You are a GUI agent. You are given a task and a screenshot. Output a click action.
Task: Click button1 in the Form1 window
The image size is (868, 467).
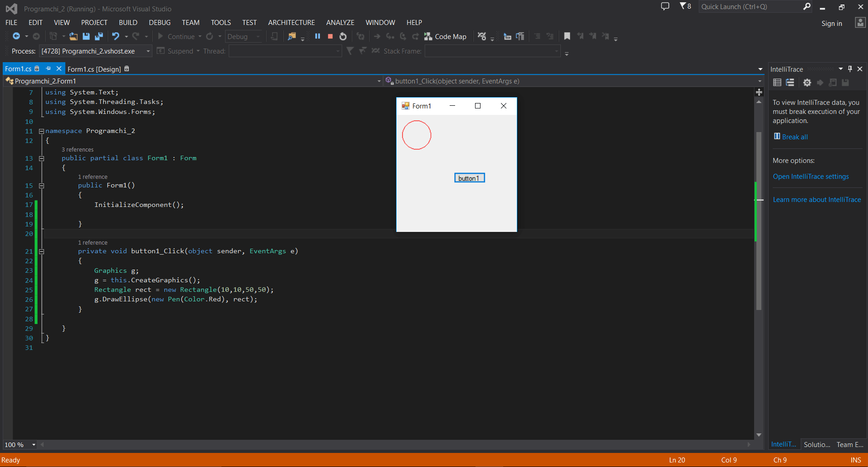[470, 178]
